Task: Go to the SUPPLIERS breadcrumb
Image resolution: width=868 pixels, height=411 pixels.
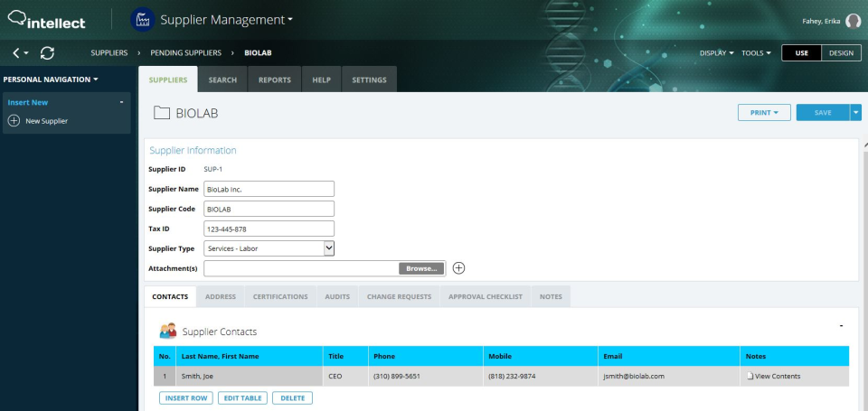Action: click(x=109, y=53)
